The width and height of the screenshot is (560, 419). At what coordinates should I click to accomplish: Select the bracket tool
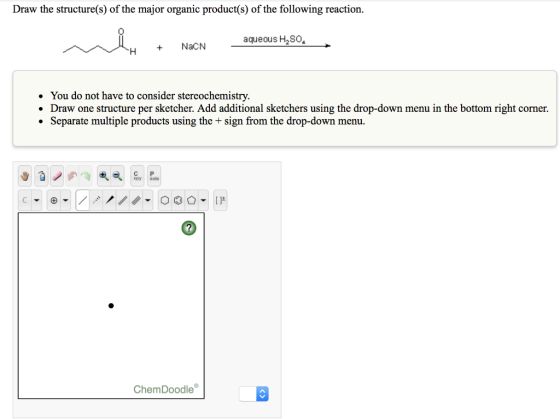tap(220, 200)
